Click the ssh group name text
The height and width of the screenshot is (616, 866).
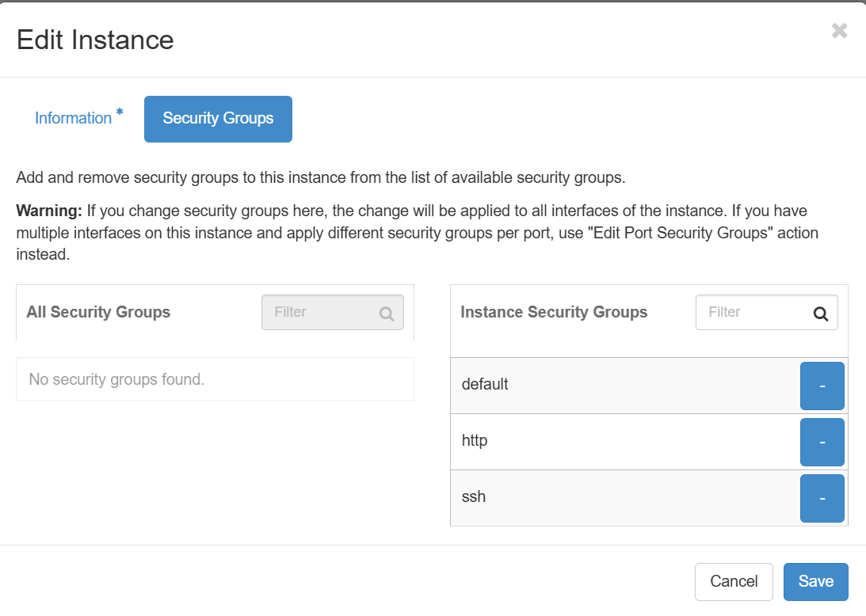pos(474,497)
